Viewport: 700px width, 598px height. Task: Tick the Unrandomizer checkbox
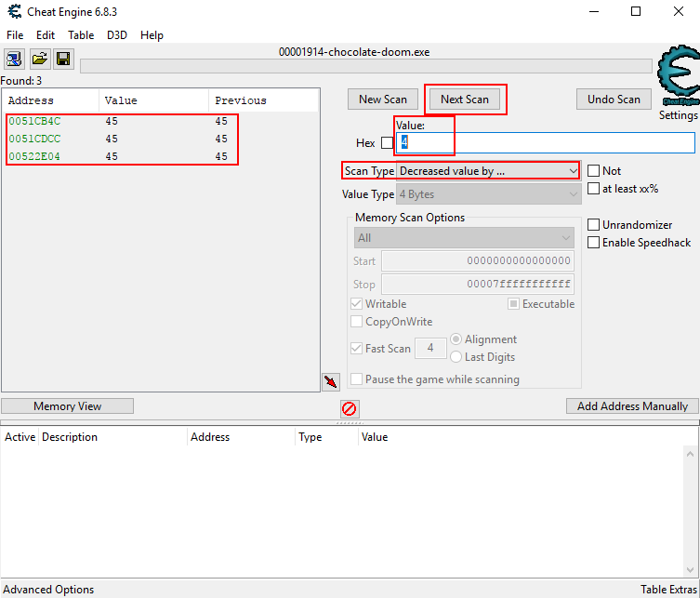(594, 225)
